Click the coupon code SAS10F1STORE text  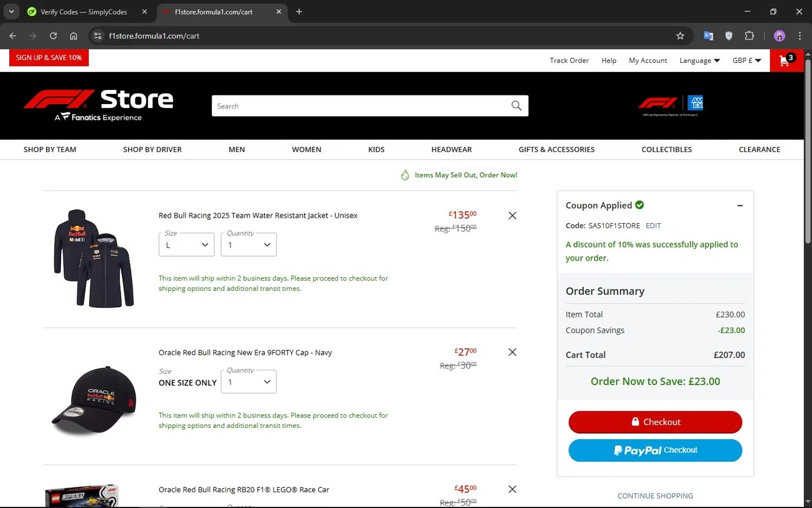pos(614,226)
